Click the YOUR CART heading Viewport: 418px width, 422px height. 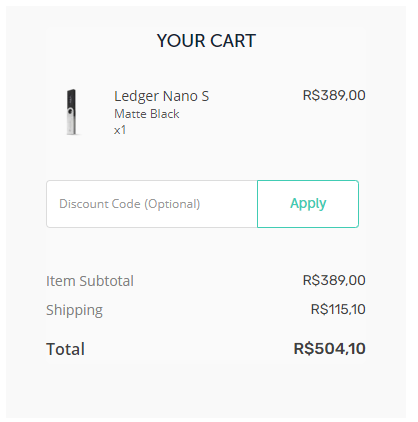(x=206, y=41)
